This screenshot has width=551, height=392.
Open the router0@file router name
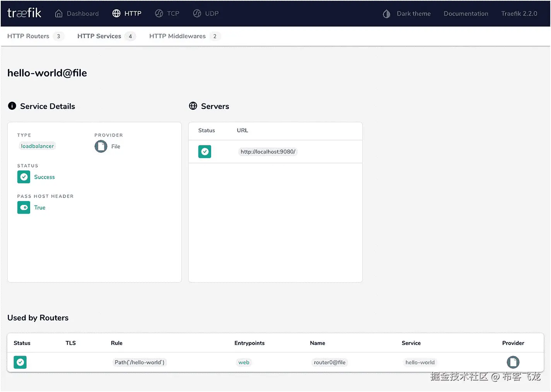pos(329,362)
